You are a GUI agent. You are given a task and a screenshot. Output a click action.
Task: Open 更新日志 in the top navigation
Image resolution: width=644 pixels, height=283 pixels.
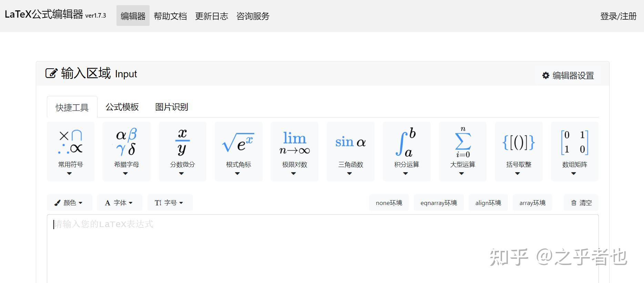212,16
